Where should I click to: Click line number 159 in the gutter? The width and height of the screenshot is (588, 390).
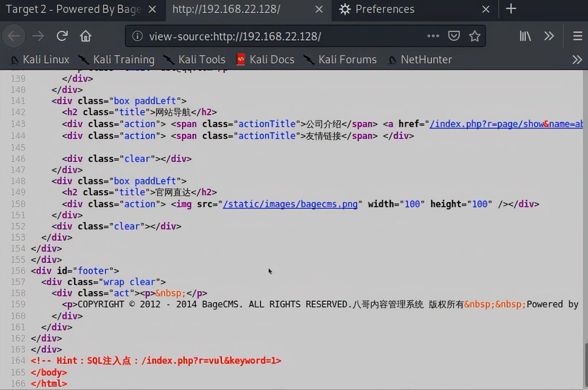pos(18,304)
